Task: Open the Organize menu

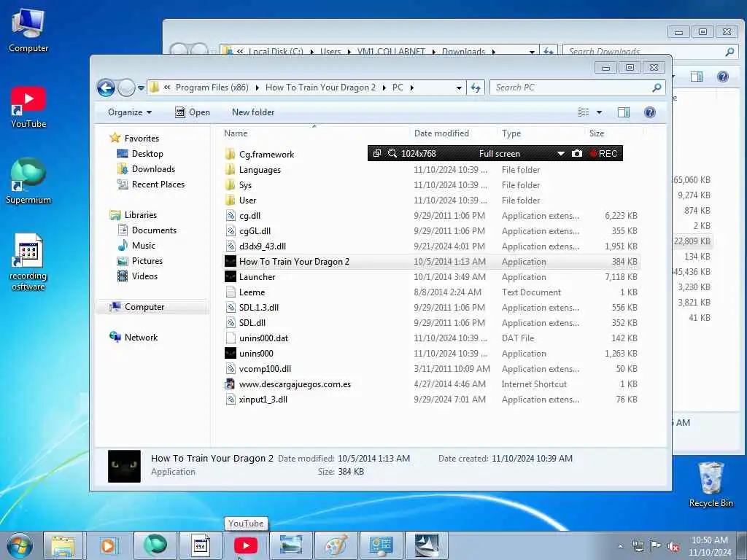Action: tap(130, 112)
